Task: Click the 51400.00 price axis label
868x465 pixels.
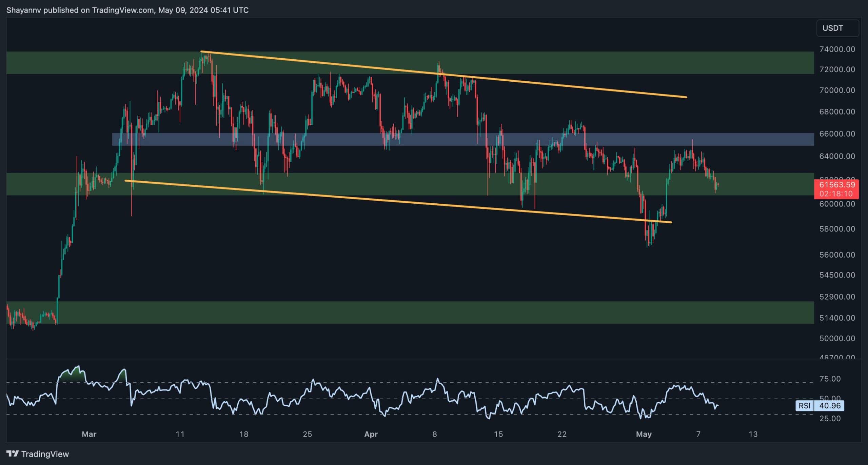Action: pyautogui.click(x=837, y=318)
